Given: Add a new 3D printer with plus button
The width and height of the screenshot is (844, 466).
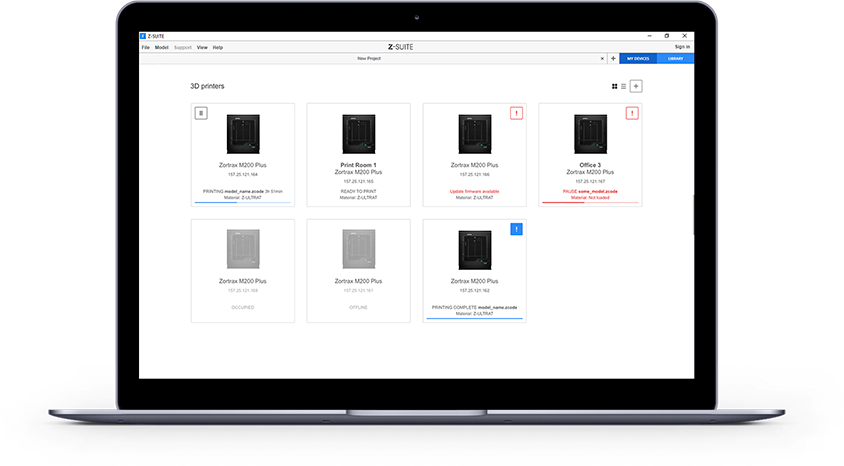Looking at the screenshot, I should 636,86.
